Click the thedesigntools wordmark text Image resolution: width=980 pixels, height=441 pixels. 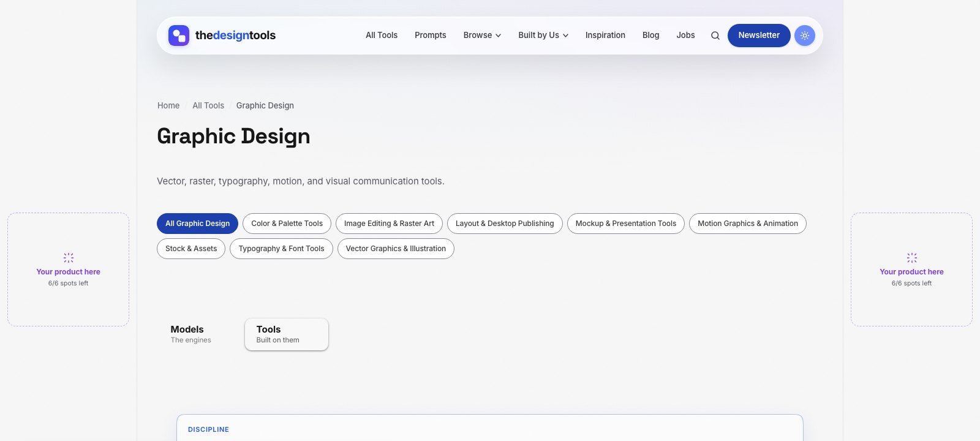pos(235,36)
